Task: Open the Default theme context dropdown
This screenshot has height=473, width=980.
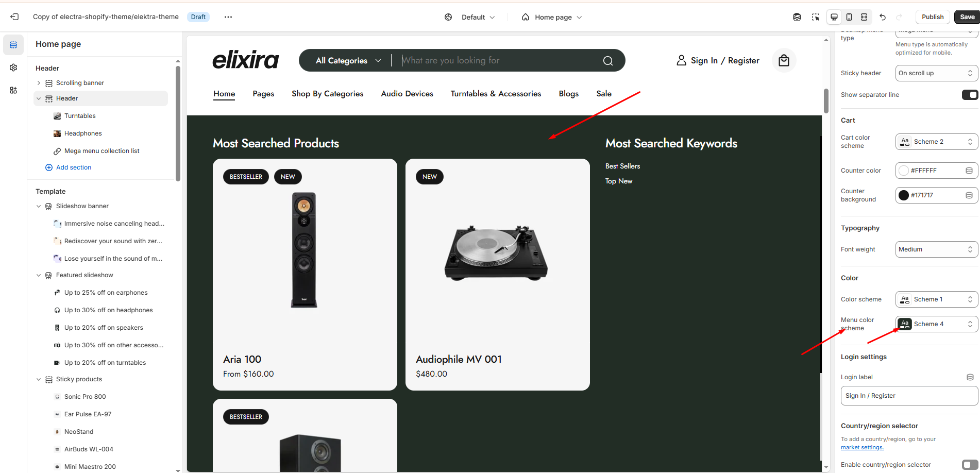Action: [x=469, y=17]
